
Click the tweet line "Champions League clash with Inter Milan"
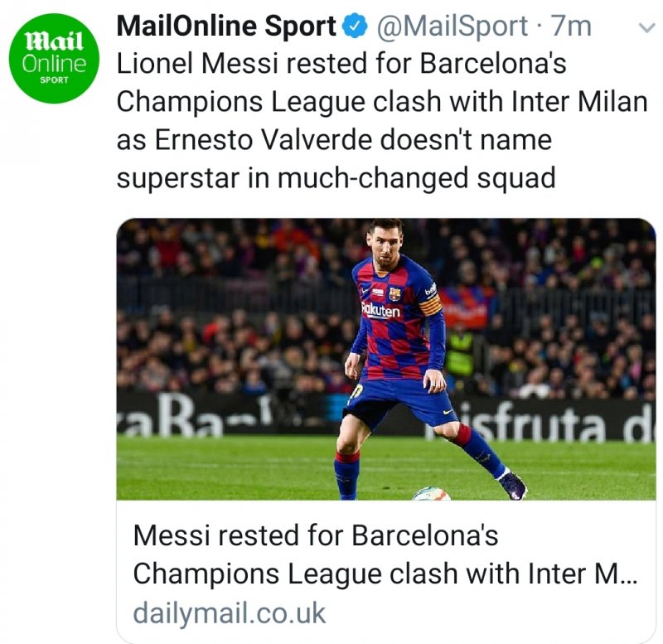[x=381, y=102]
